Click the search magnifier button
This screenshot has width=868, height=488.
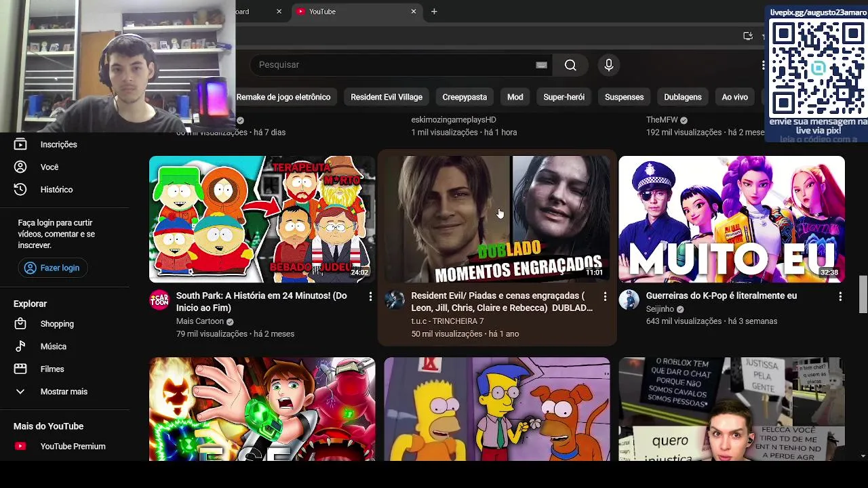click(570, 65)
